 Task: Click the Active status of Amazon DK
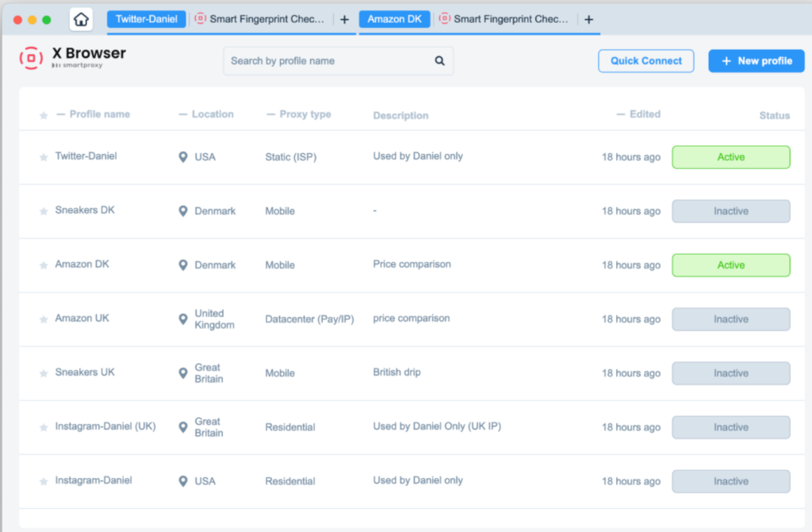[730, 266]
